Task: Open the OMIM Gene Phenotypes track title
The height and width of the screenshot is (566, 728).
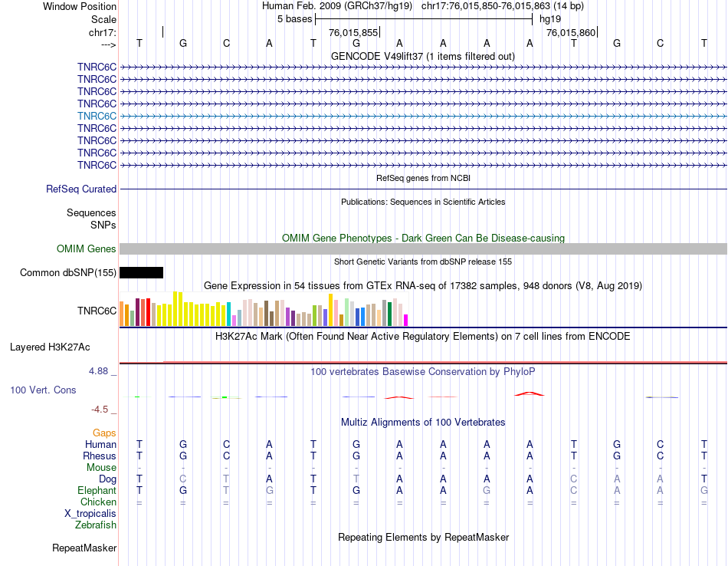Action: coord(423,238)
